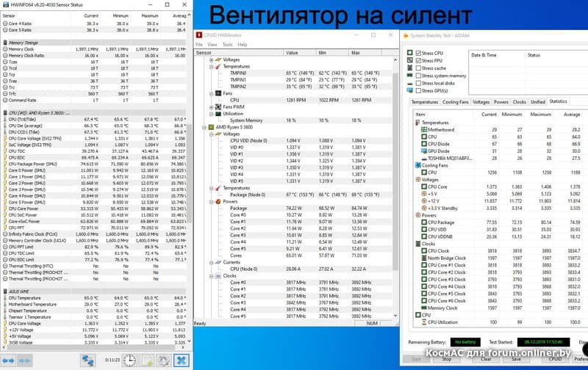The image size is (588, 370).
Task: Switch to AIDA64 Unified tab
Action: coord(538,102)
